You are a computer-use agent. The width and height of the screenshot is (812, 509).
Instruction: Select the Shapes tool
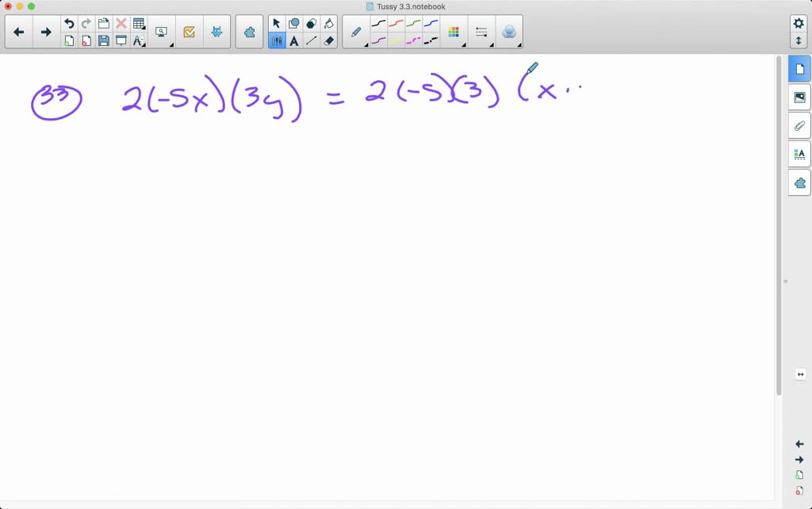click(293, 23)
